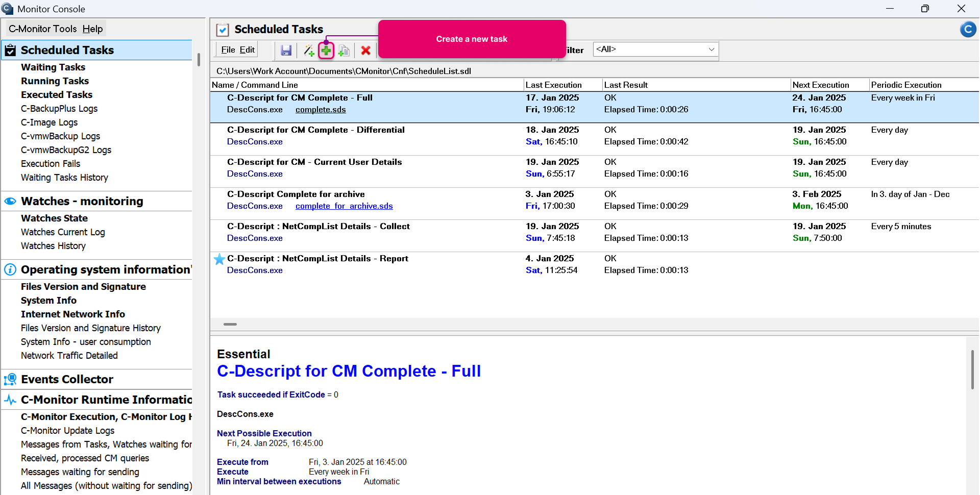
Task: Click the blue C-Monitor logo icon
Action: tap(968, 30)
